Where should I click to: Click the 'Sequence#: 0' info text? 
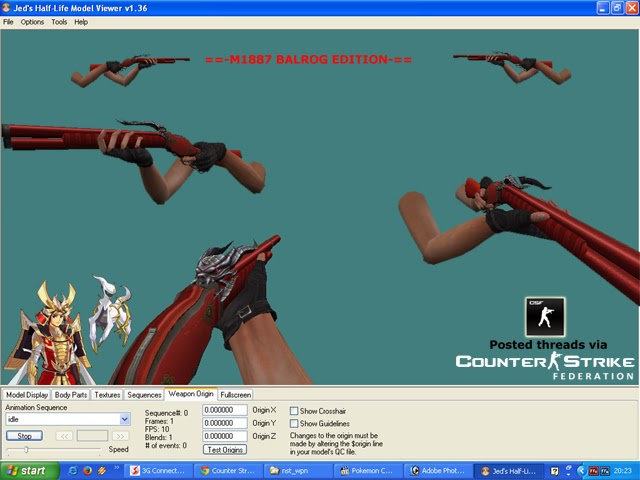coord(167,413)
